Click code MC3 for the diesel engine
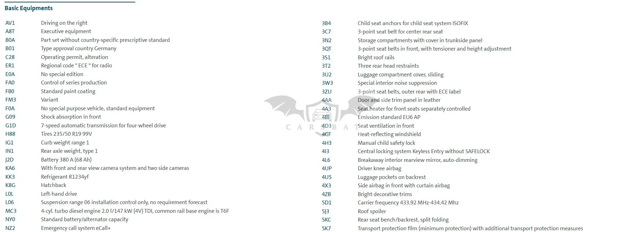Image resolution: width=644 pixels, height=232 pixels. (11, 211)
